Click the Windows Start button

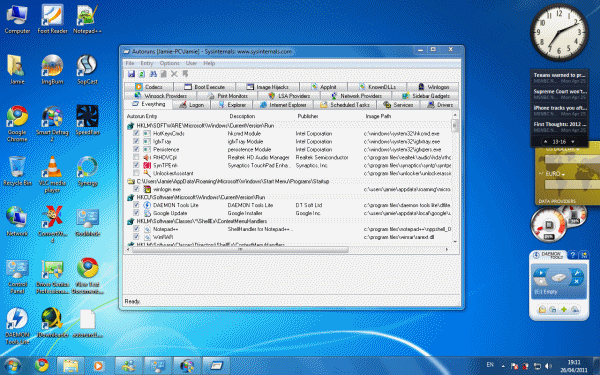point(13,366)
